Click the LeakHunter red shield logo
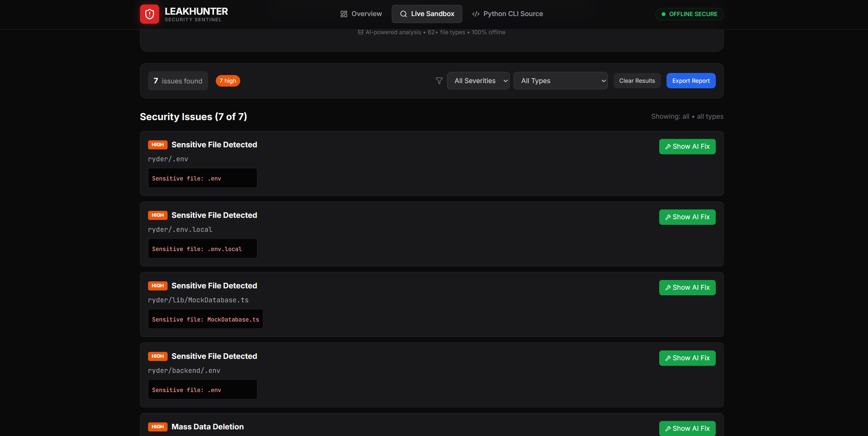 (149, 14)
